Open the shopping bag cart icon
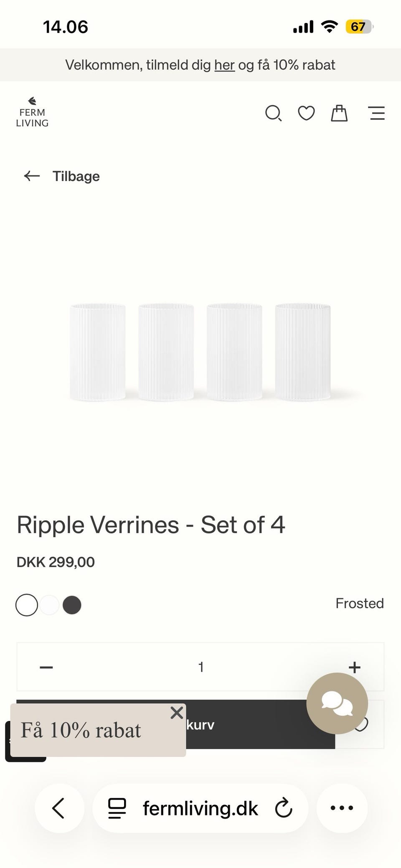401x868 pixels. [x=339, y=113]
